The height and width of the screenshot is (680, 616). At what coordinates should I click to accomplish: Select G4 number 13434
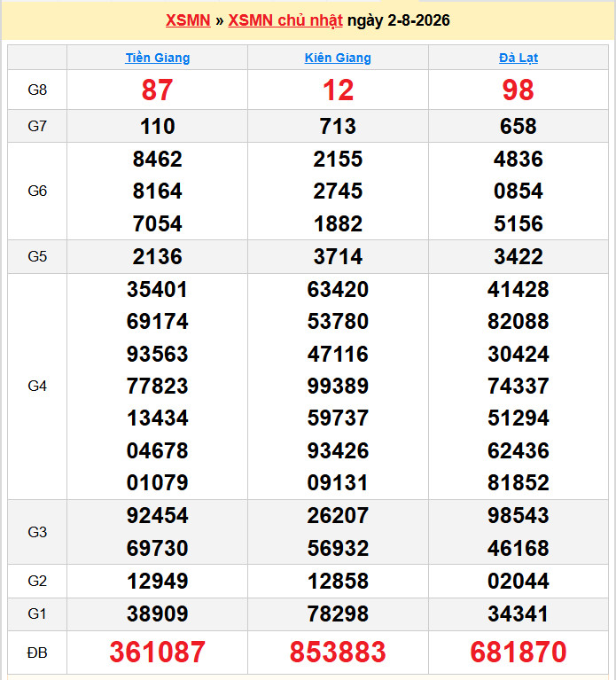click(158, 418)
